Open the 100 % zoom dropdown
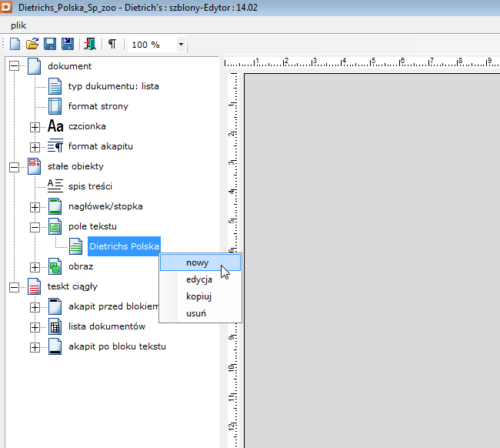This screenshot has height=448, width=500. pos(182,45)
